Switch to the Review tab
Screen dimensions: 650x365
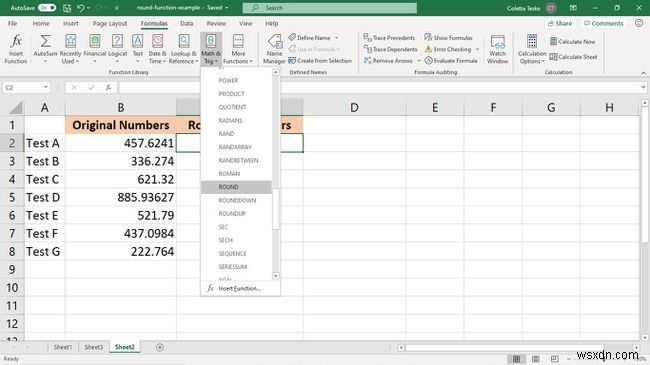click(216, 24)
